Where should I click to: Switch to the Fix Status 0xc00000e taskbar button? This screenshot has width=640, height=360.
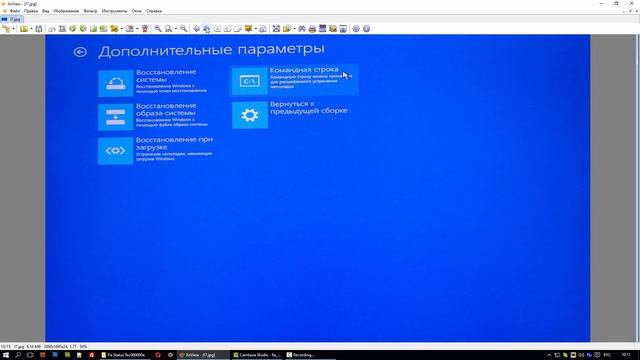[124, 355]
